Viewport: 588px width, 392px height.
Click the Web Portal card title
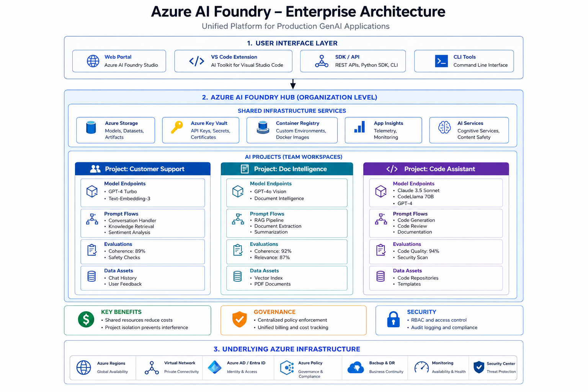tap(118, 57)
